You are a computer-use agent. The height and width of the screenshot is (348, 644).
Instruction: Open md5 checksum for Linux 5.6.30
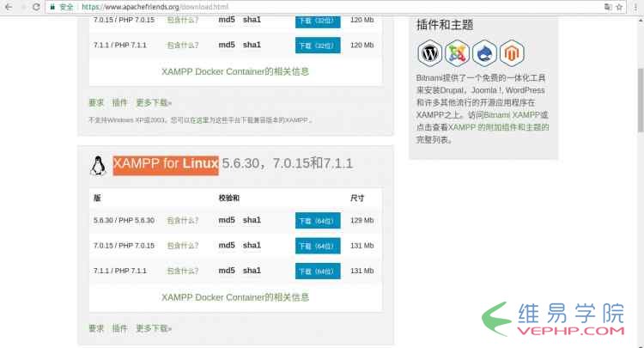coord(227,220)
